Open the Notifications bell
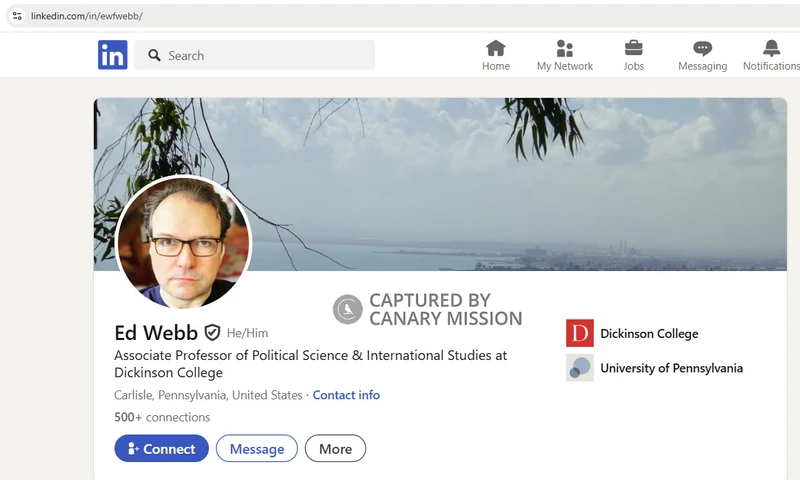800x480 pixels. tap(771, 56)
